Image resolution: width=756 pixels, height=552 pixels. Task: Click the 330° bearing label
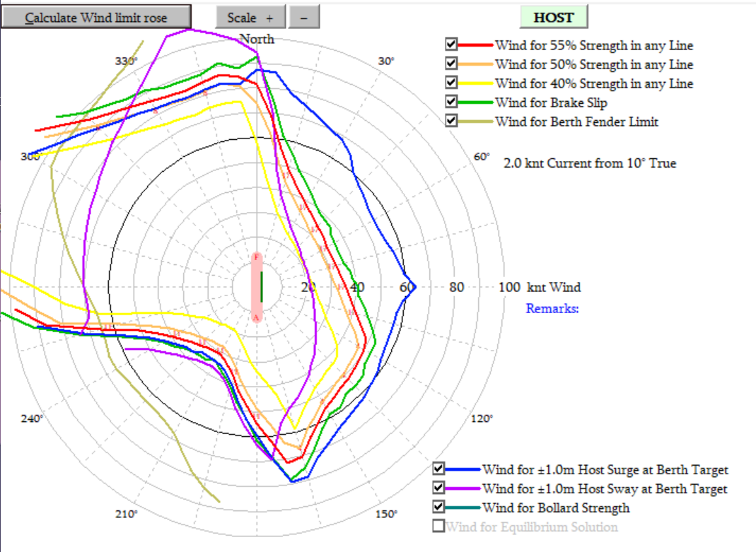point(127,61)
